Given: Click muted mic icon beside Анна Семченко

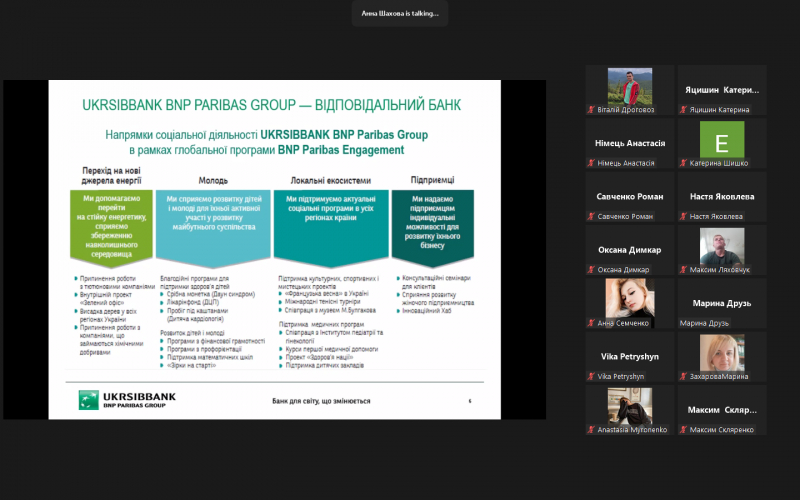Looking at the screenshot, I should 591,323.
